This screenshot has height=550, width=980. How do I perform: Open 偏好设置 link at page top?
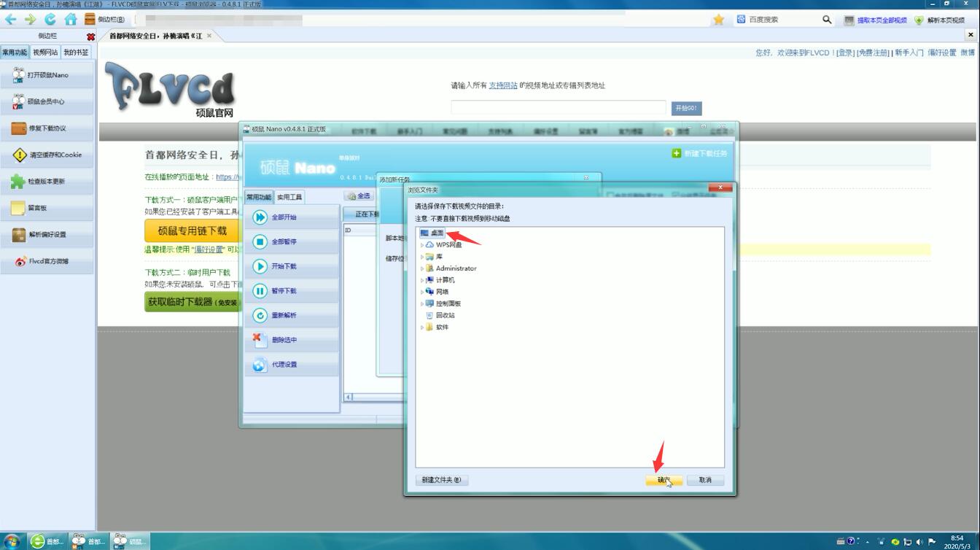coord(941,53)
